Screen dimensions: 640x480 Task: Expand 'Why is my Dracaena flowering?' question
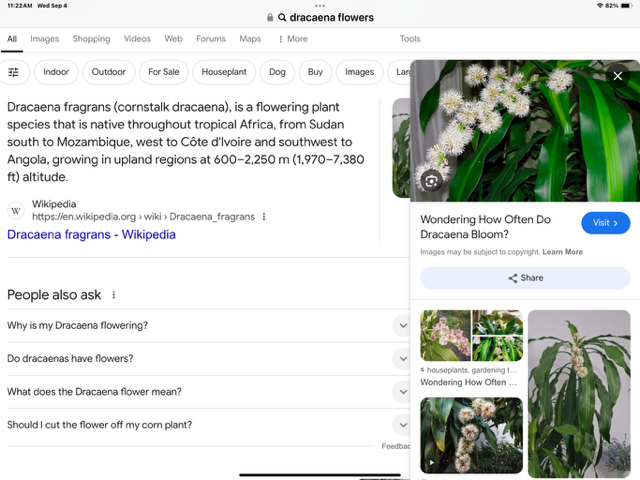pos(401,326)
